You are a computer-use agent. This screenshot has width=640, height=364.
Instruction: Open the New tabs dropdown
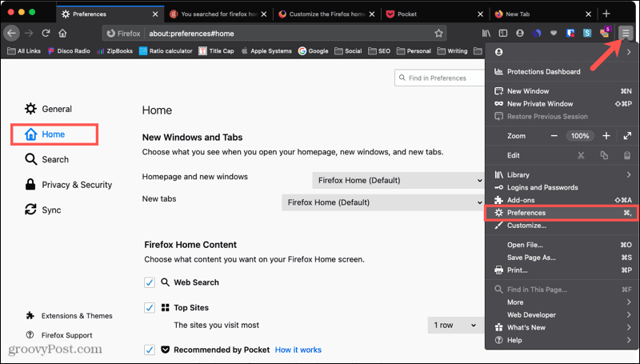pos(383,202)
